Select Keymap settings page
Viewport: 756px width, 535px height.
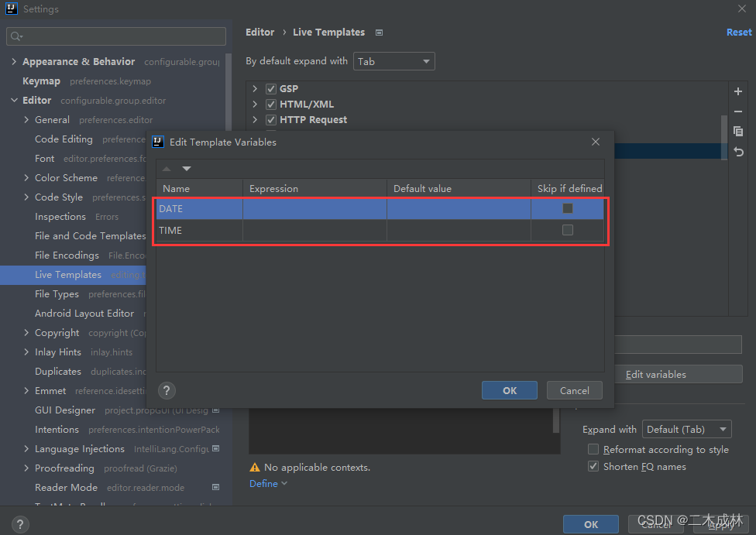pos(42,81)
